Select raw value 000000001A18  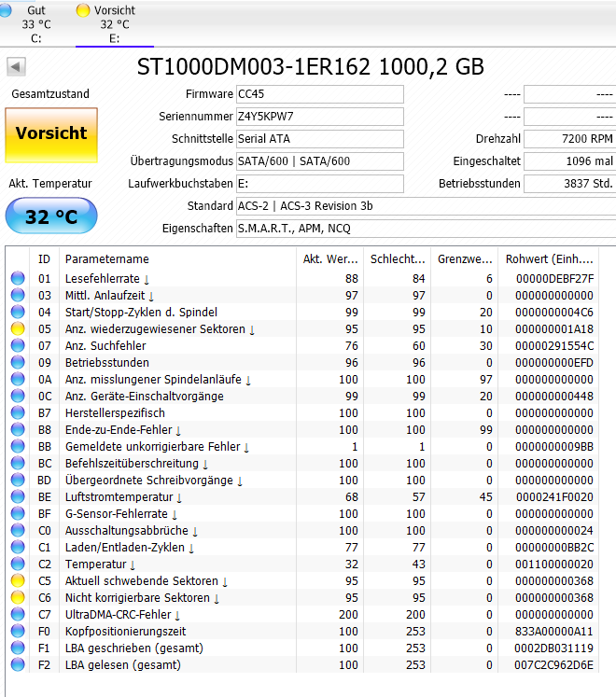[x=554, y=329]
